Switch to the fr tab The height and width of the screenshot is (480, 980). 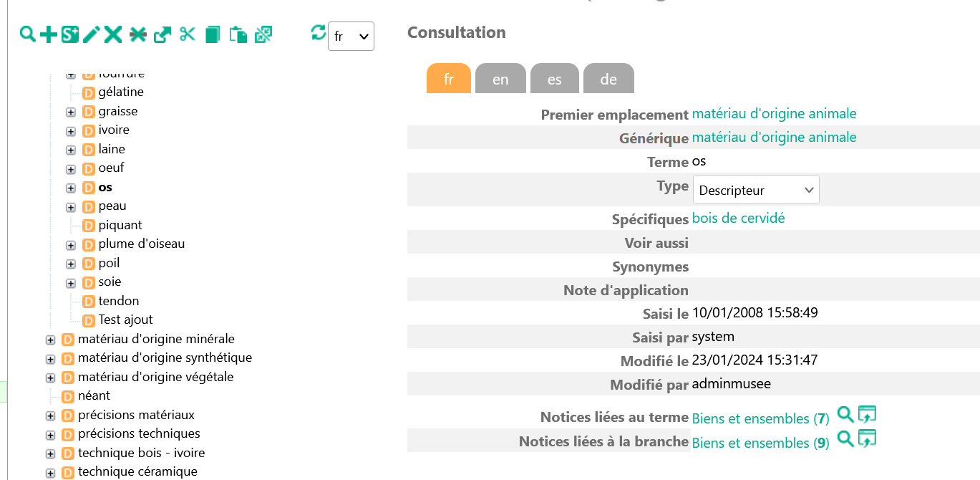point(449,79)
